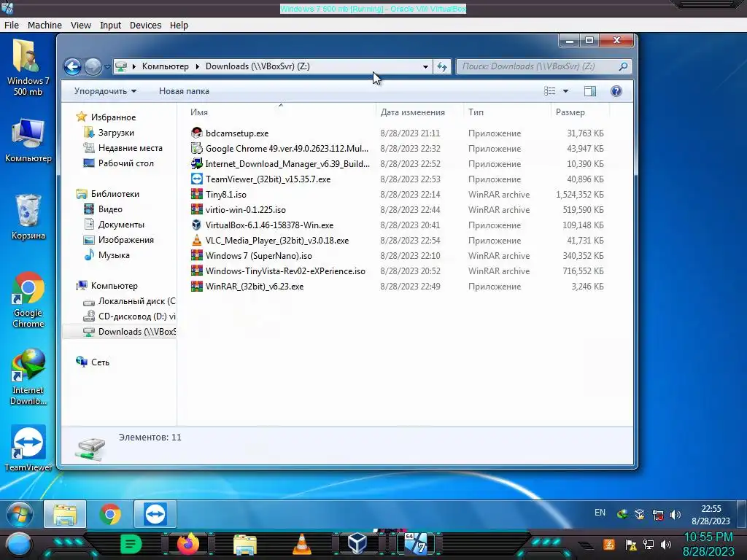Open the Упорядочить dropdown menu
The image size is (747, 560).
[105, 91]
